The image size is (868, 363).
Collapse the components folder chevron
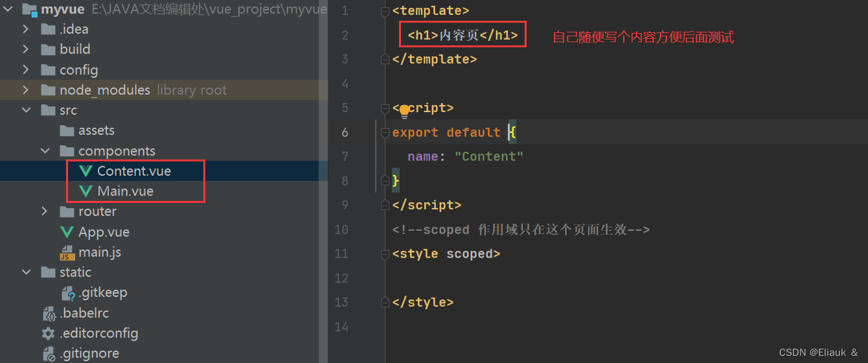45,151
